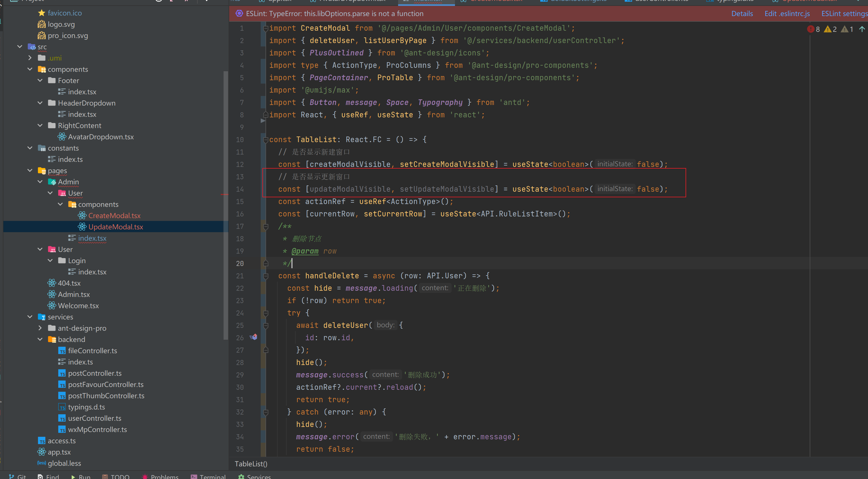
Task: Expand the .umi folder
Action: [x=30, y=58]
